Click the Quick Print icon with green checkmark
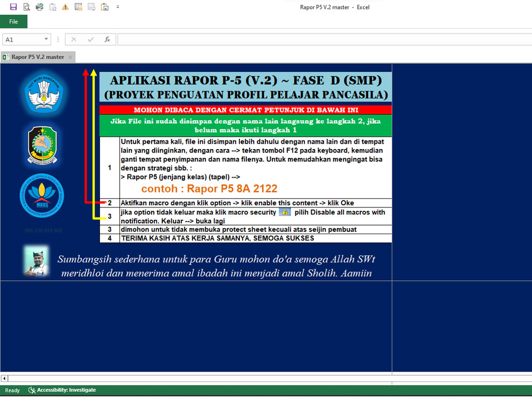The width and height of the screenshot is (532, 399). (39, 7)
